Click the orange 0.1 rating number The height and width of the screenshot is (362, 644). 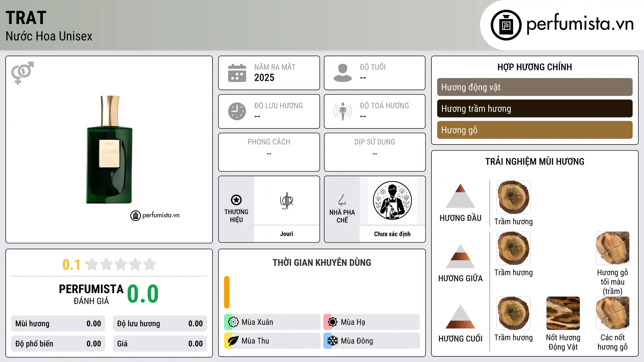click(71, 265)
